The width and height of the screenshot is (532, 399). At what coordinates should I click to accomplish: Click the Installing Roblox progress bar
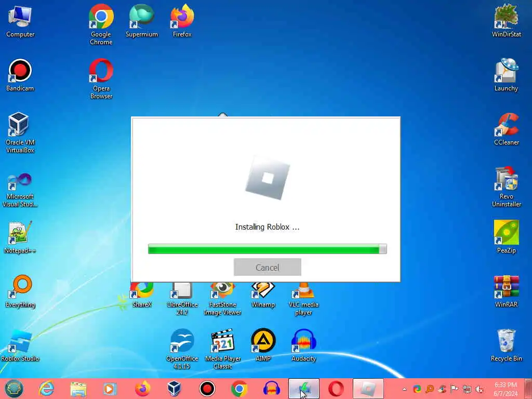click(268, 249)
